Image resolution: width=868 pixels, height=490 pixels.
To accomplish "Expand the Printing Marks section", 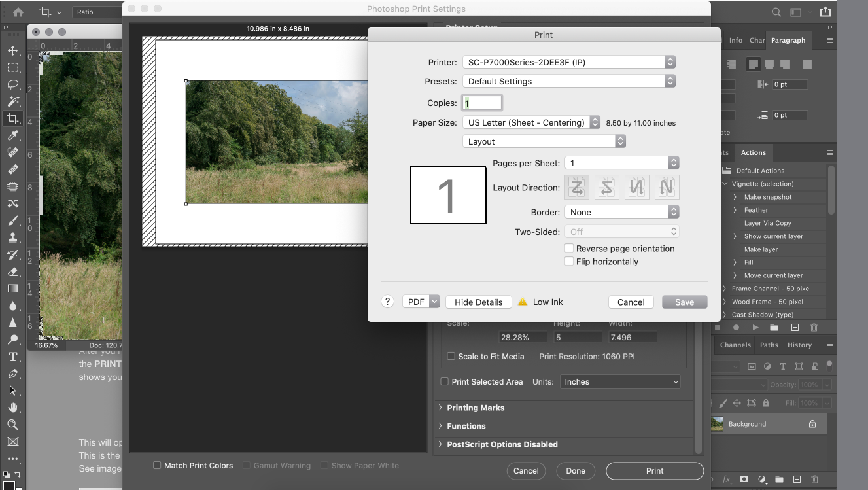I will [x=476, y=408].
